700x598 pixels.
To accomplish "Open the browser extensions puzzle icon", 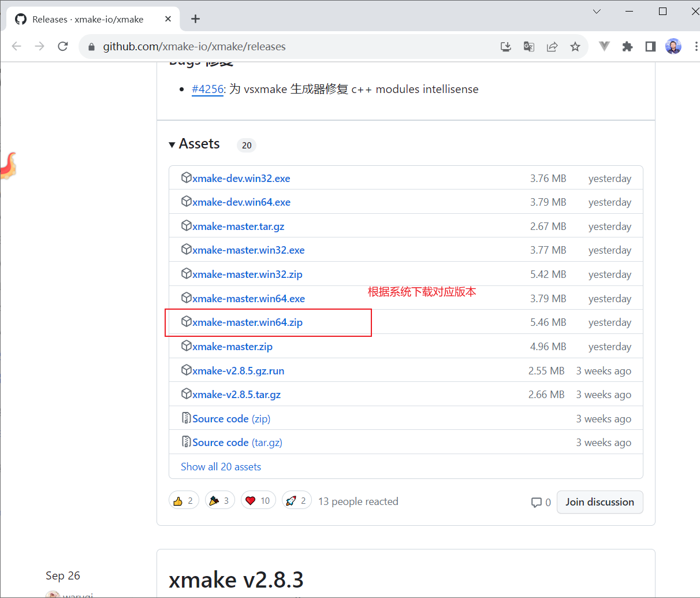I will pyautogui.click(x=627, y=47).
